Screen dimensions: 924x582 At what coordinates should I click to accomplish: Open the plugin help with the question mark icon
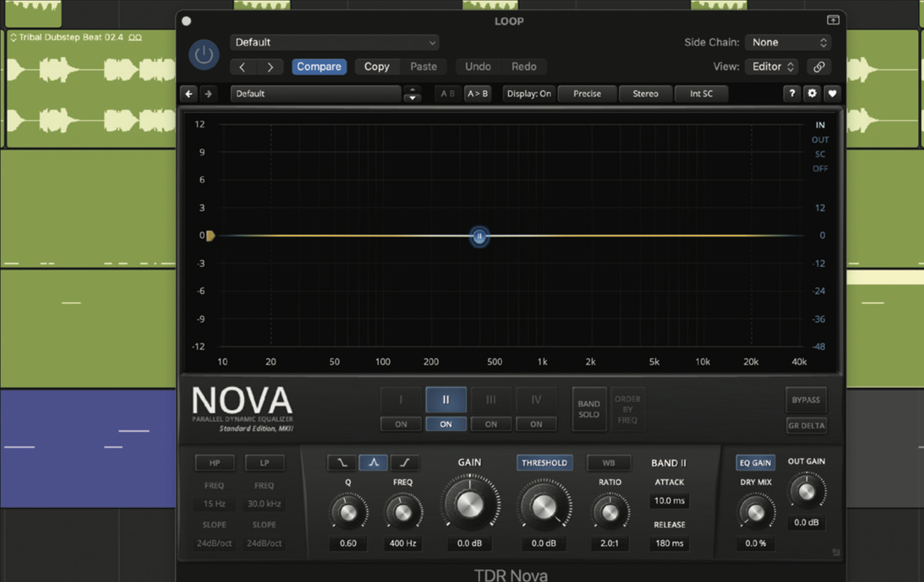point(792,93)
